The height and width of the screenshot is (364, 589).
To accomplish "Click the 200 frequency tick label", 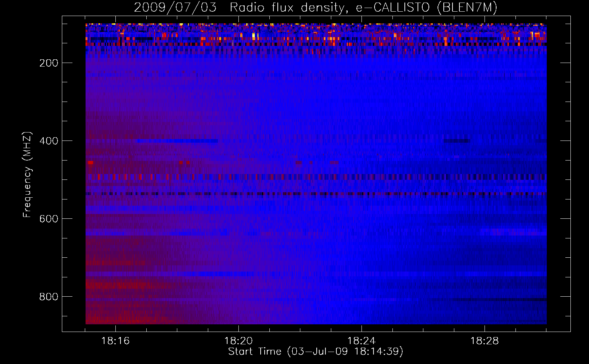I will [49, 63].
